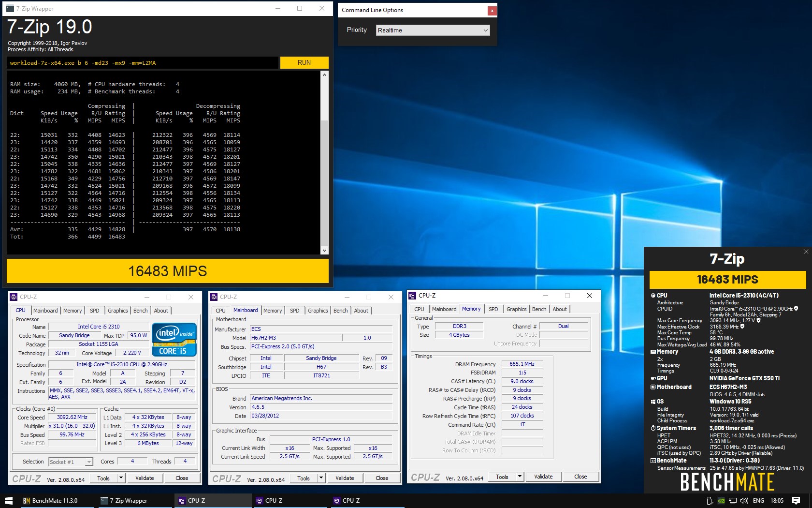
Task: Click the Multiplier value x 31.0 field
Action: [72, 426]
